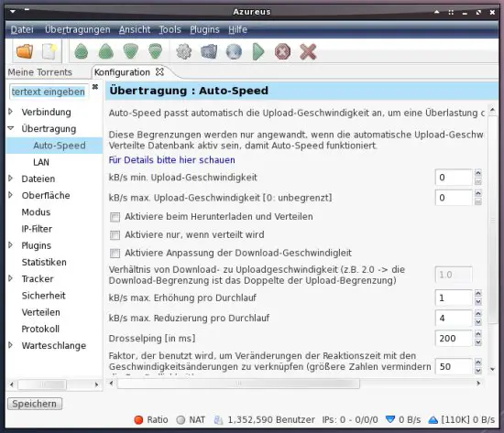This screenshot has width=504, height=433.
Task: Click '1,352,590 Benutzer' status text
Action: (271, 419)
